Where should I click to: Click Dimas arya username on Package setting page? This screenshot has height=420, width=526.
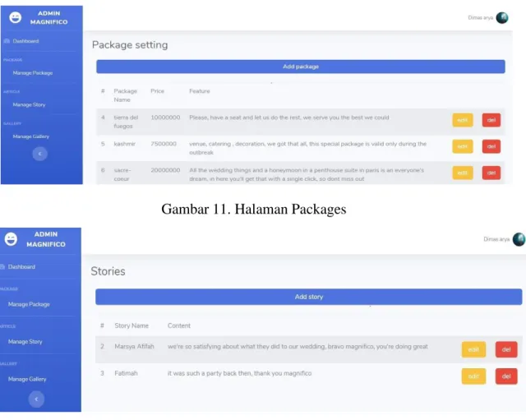pyautogui.click(x=480, y=18)
